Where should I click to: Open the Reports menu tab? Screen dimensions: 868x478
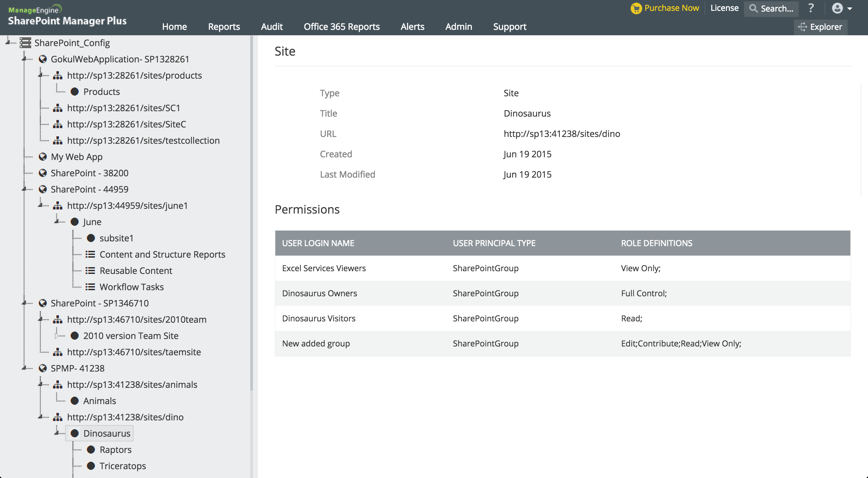click(x=224, y=26)
